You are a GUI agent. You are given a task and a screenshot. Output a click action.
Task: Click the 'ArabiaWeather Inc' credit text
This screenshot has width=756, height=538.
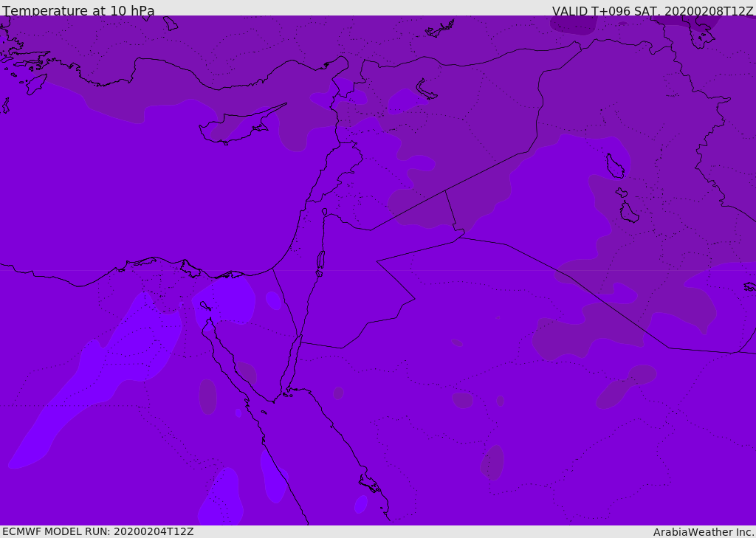pyautogui.click(x=704, y=532)
